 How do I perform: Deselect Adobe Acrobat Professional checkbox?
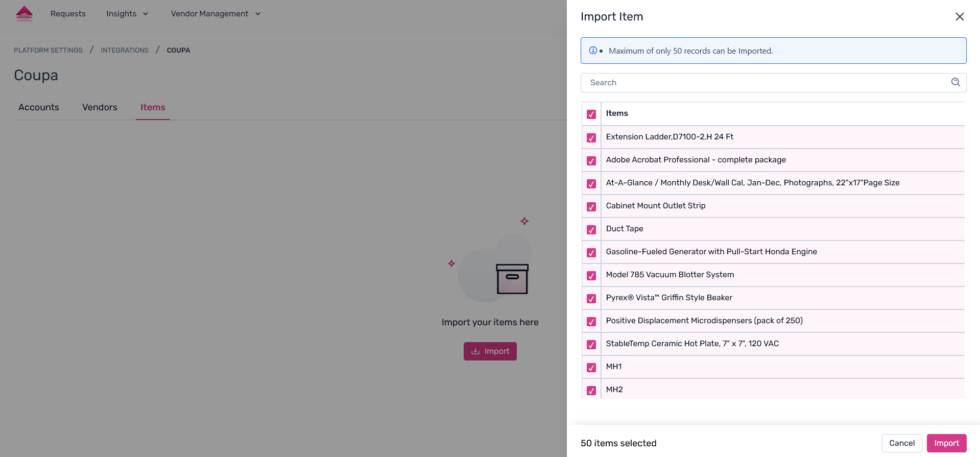point(591,161)
